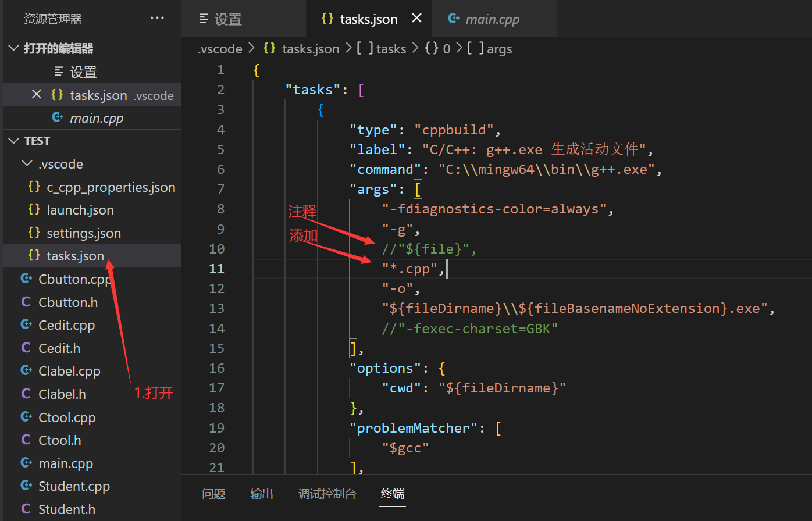Image resolution: width=812 pixels, height=521 pixels.
Task: Click the JSON icon beside c_cpp_properties.json
Action: click(34, 187)
